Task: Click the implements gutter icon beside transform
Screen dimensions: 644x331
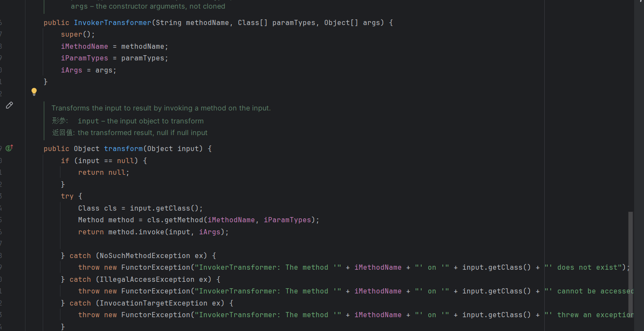Action: (x=9, y=148)
